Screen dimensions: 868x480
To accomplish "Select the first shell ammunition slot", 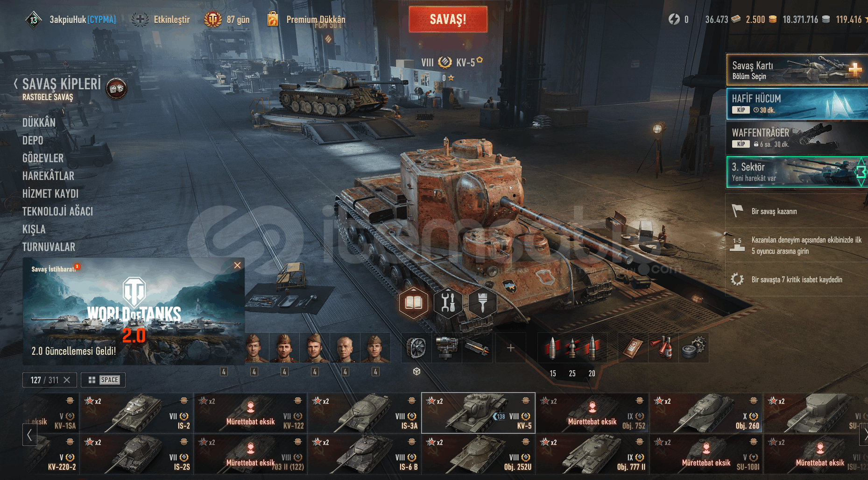I will [x=552, y=348].
